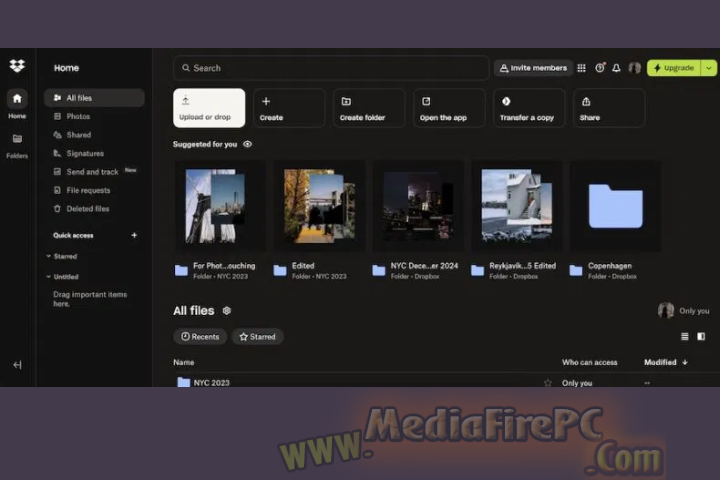Viewport: 720px width, 480px height.
Task: Click Open the app button
Action: [449, 108]
